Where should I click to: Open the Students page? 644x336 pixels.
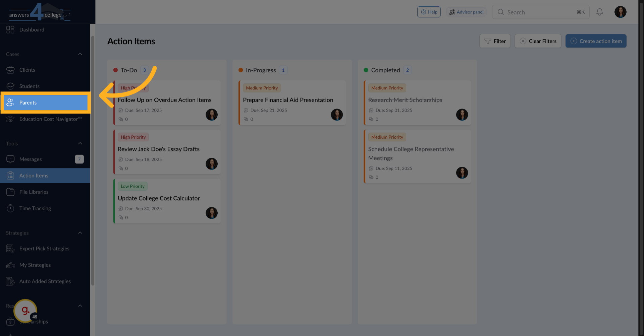tap(30, 86)
